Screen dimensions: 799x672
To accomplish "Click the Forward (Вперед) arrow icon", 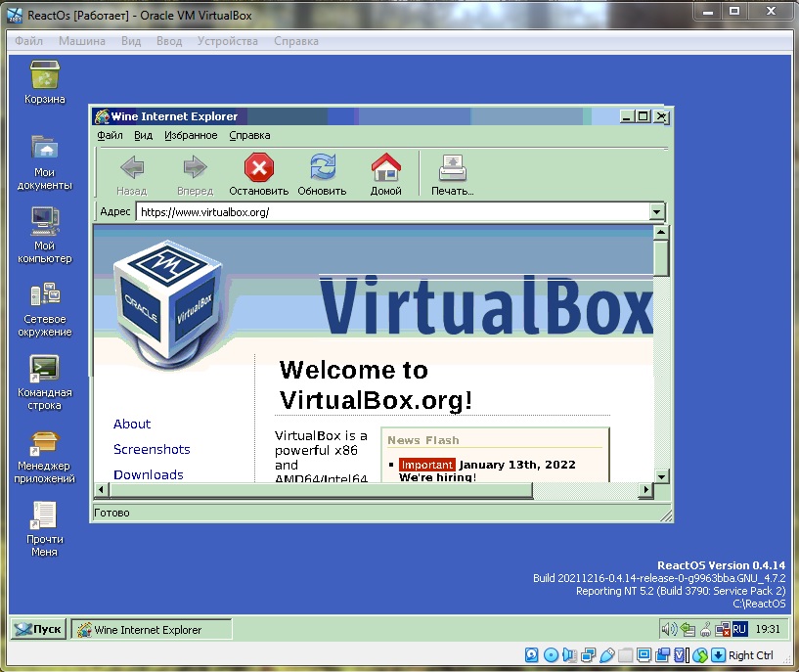I will pos(195,168).
